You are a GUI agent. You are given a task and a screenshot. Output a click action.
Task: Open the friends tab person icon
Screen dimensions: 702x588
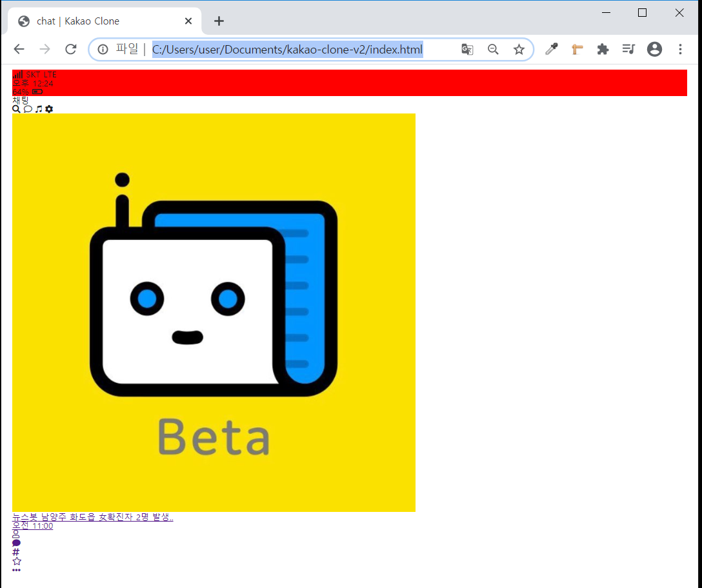[16, 534]
